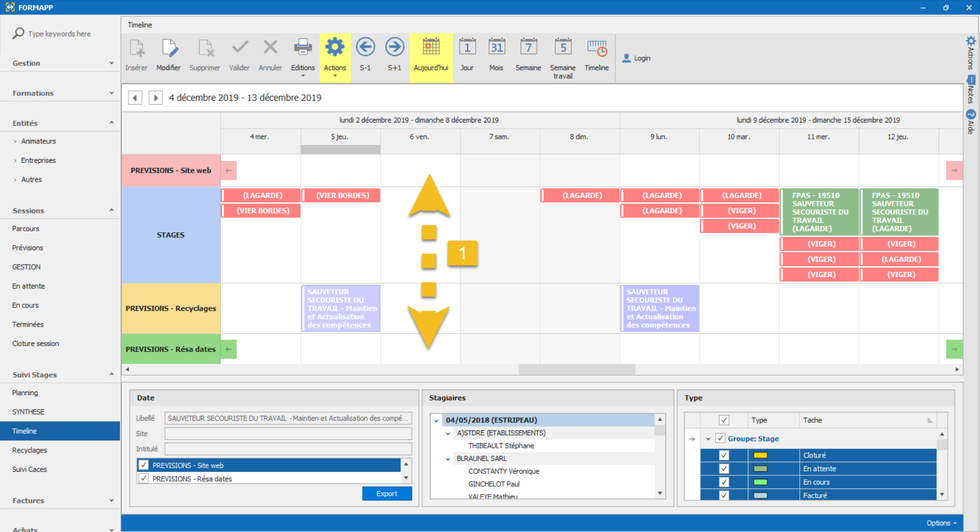This screenshot has width=980, height=532.
Task: Uncheck the Facturé type checkbox
Action: [724, 495]
